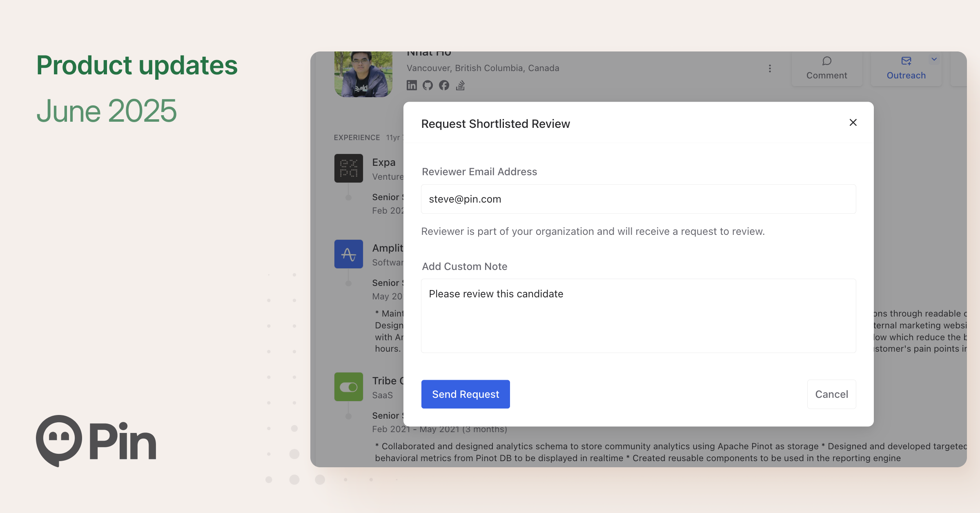Open the candidate's GitHub profile icon
Screen dimensions: 980x513
tap(428, 85)
